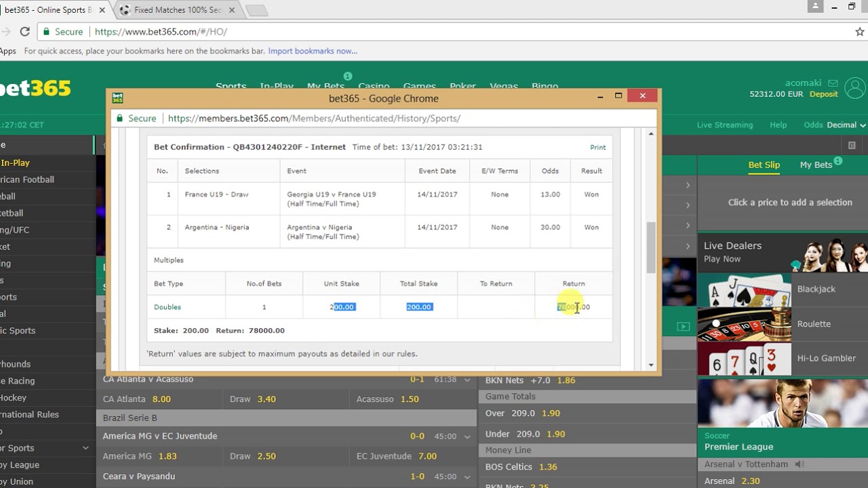This screenshot has width=868, height=488.
Task: Select Draw 3.40 for Atlanta match
Action: [286, 399]
